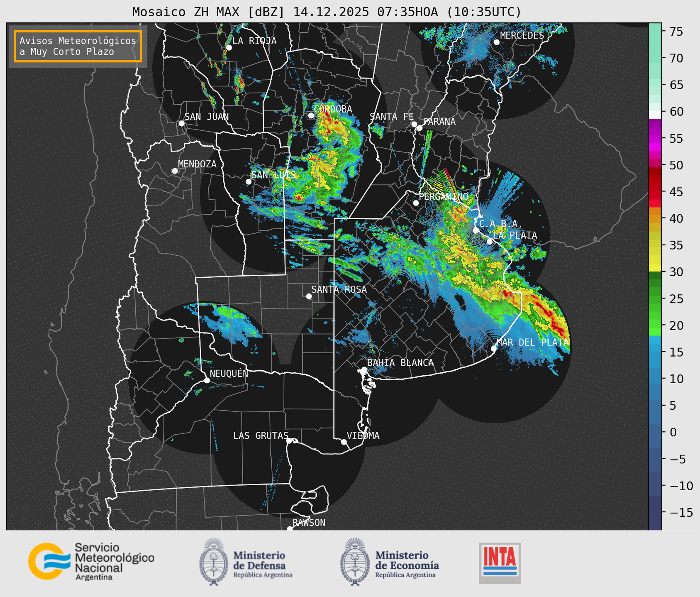Viewport: 700px width, 597px height.
Task: Click the Ministerio de Economía emblem
Action: [x=355, y=562]
